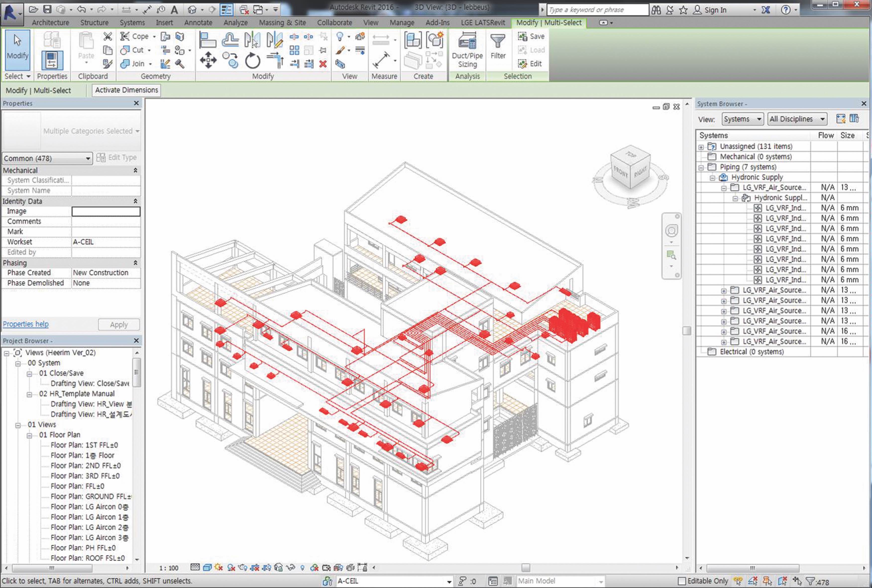Toggle the Editable Only checkbox
Screen dimensions: 872x588
point(682,581)
